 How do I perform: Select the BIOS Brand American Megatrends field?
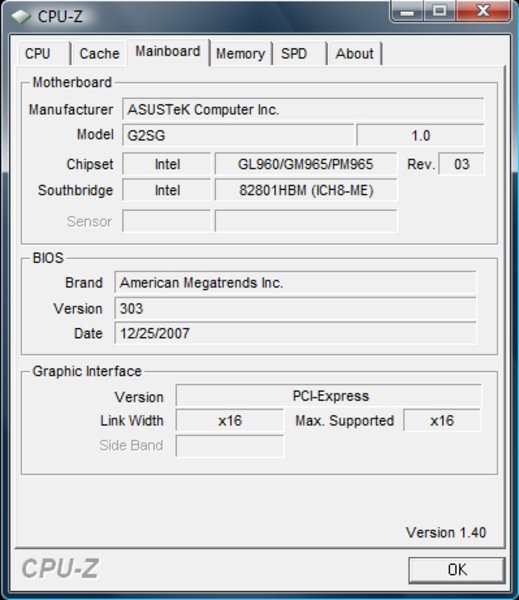[295, 282]
